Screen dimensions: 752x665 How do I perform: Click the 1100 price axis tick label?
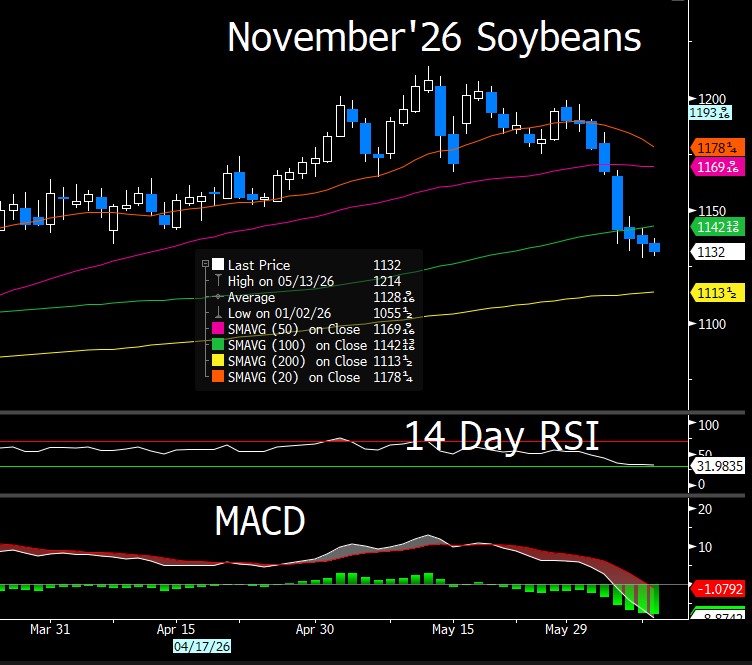[712, 324]
